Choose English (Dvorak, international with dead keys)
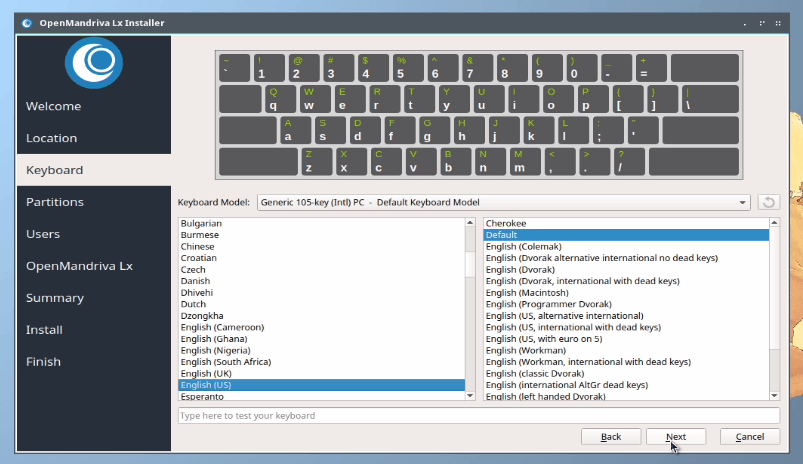Image resolution: width=803 pixels, height=464 pixels. (626, 281)
